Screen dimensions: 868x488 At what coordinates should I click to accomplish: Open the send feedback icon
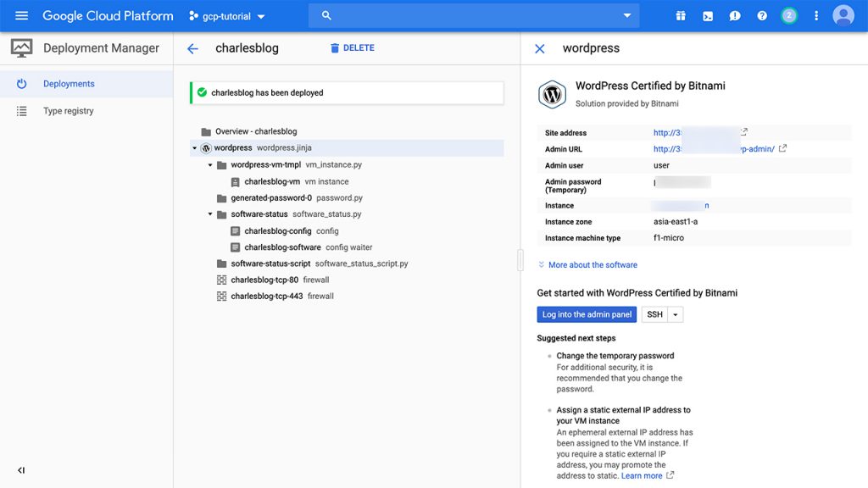pos(735,16)
